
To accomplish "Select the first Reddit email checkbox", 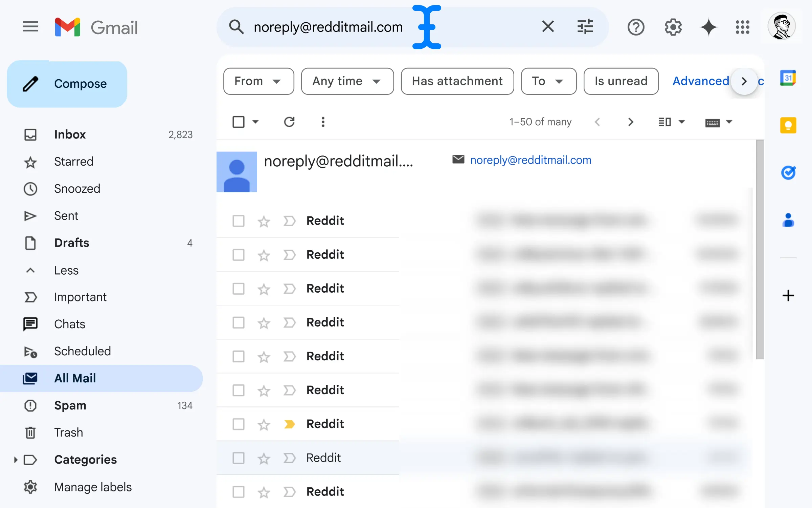I will tap(239, 221).
